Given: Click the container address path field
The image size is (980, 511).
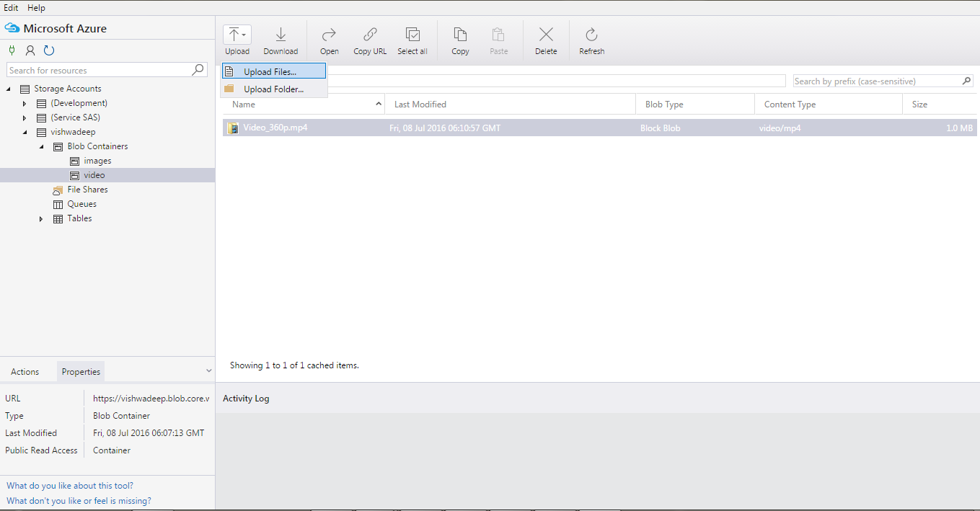Looking at the screenshot, I should pyautogui.click(x=557, y=81).
